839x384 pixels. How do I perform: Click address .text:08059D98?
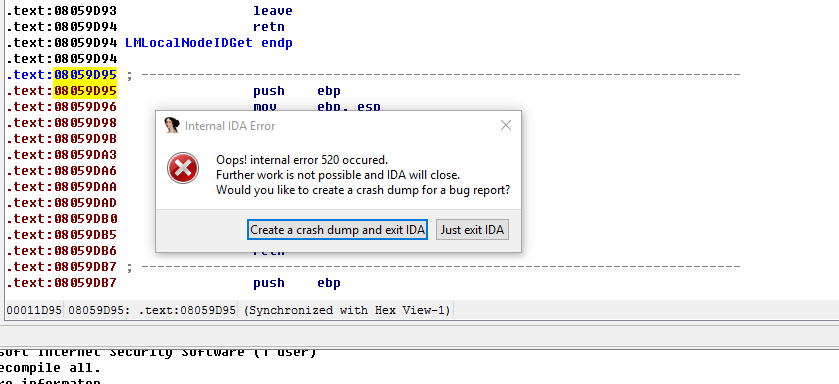click(x=62, y=123)
